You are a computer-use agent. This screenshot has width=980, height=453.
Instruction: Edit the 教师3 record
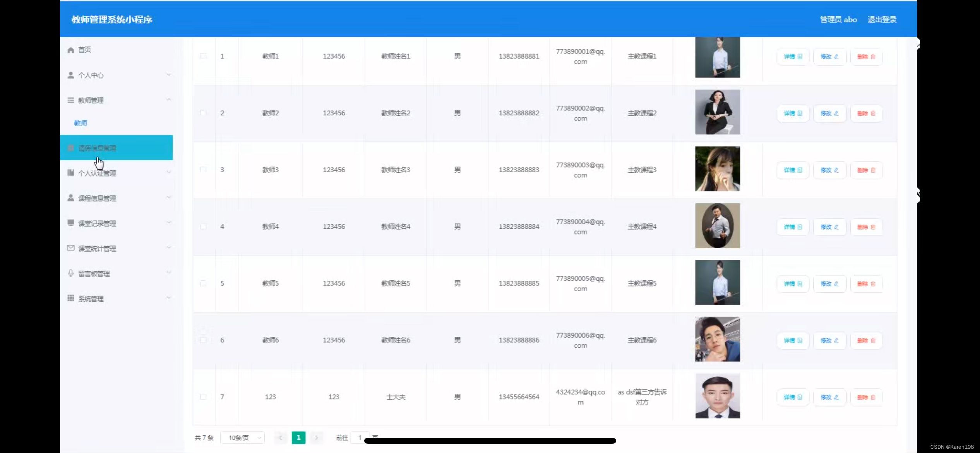coord(829,170)
